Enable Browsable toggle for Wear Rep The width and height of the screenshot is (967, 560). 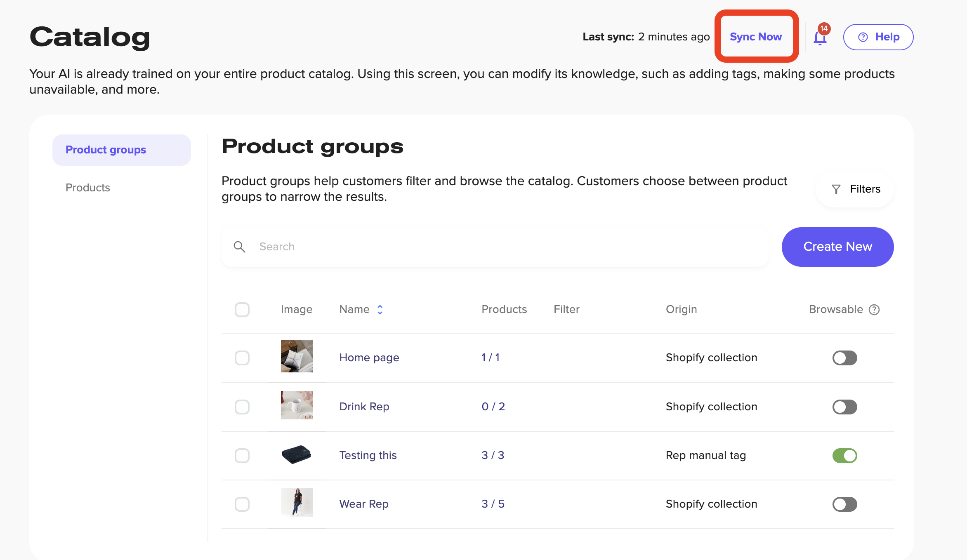pyautogui.click(x=844, y=504)
